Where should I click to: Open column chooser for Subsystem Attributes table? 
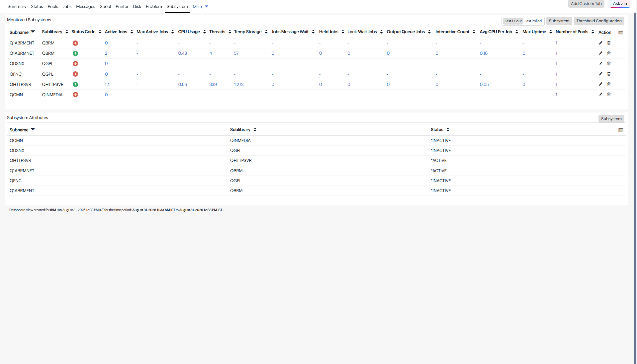[620, 130]
